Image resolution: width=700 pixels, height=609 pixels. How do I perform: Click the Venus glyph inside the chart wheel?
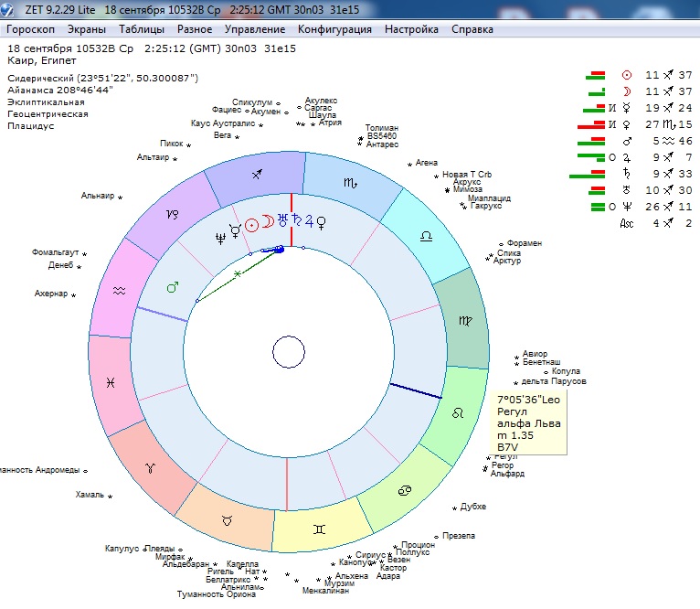[x=321, y=221]
